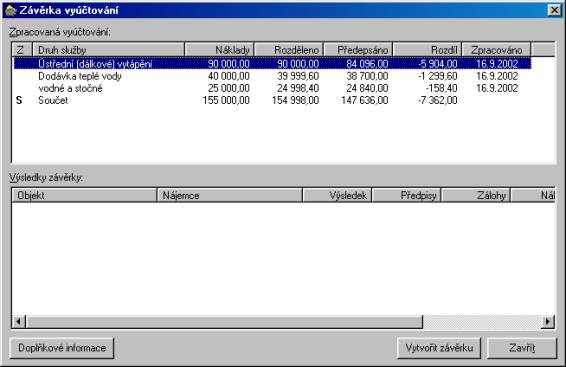Click the 40 000,00 cost value
This screenshot has height=367, width=566.
pyautogui.click(x=228, y=76)
